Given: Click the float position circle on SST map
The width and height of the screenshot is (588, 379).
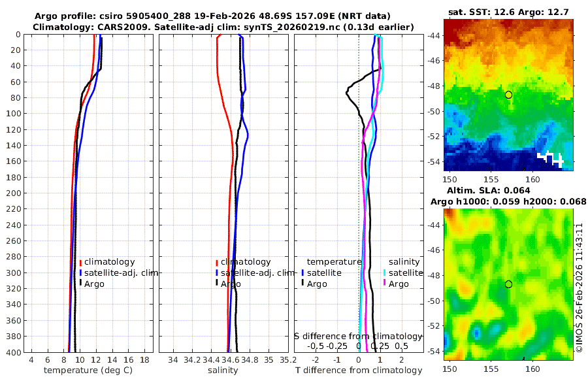Looking at the screenshot, I should (x=508, y=95).
